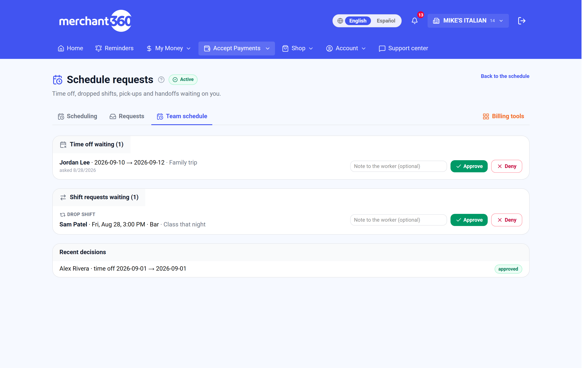Open help icon beside Schedule requests
588x368 pixels.
[161, 80]
